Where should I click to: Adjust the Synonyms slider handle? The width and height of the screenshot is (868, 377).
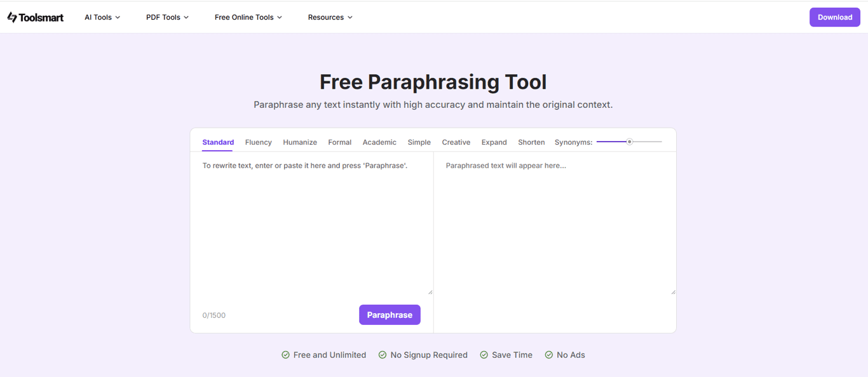tap(630, 142)
